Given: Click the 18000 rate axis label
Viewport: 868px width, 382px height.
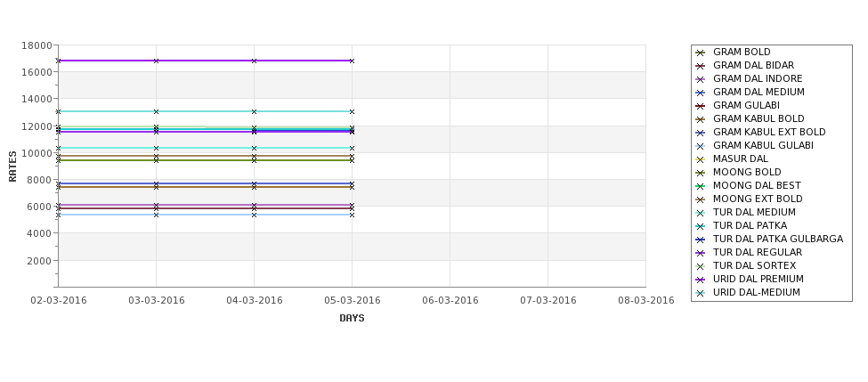Looking at the screenshot, I should [x=37, y=45].
